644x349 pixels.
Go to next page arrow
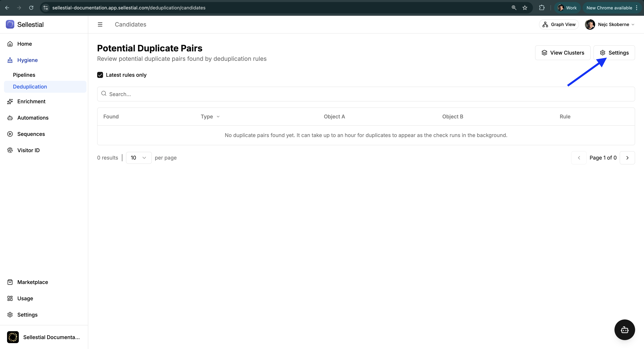[x=627, y=158]
